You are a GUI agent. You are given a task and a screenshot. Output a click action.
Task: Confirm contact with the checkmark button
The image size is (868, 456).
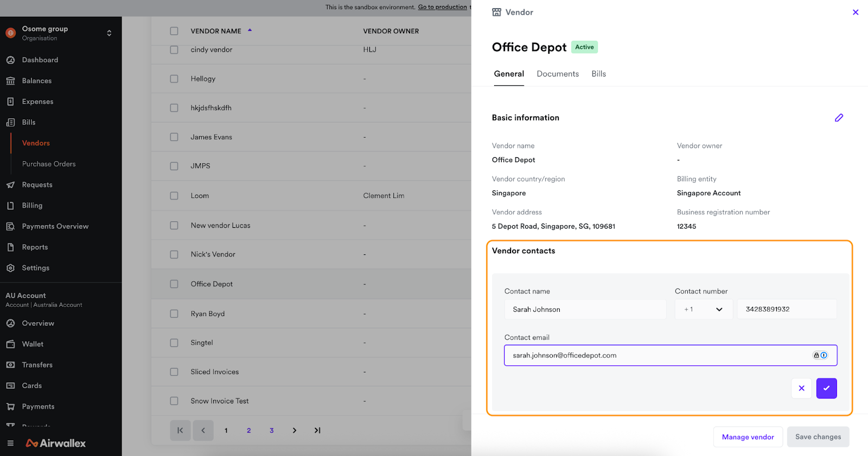pos(826,388)
